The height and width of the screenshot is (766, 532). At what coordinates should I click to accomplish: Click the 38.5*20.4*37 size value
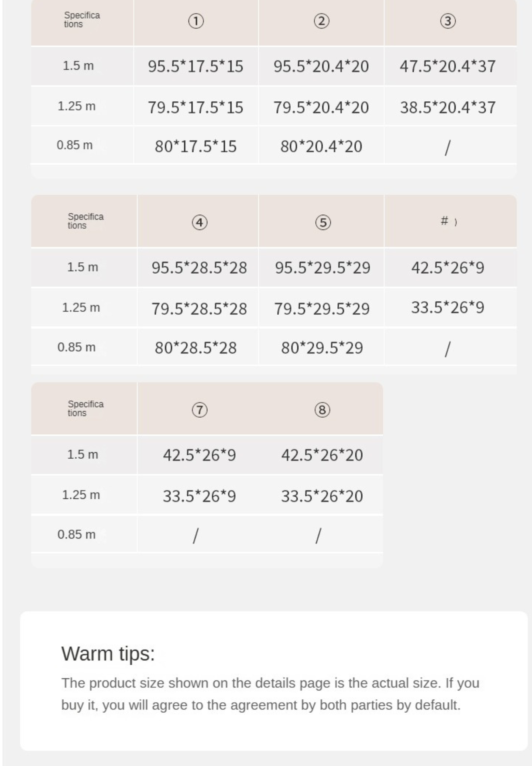[x=448, y=107]
